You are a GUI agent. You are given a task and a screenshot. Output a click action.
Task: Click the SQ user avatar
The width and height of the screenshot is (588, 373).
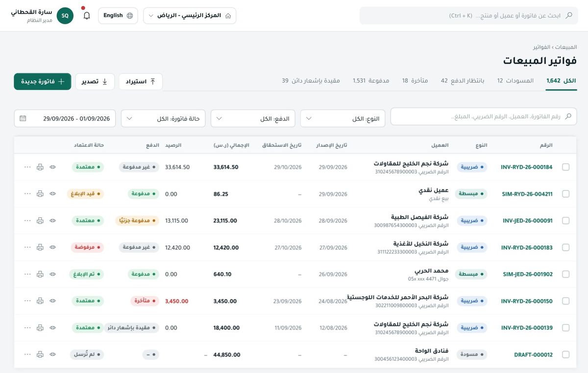[x=65, y=16]
